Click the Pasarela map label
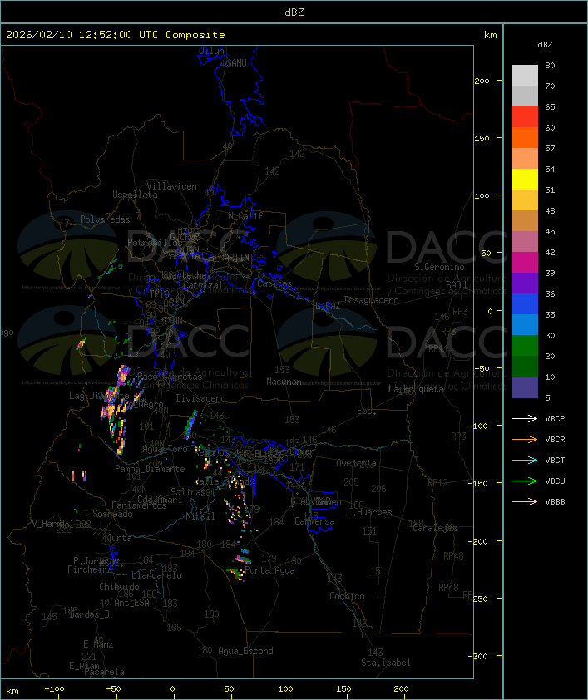Screen dimensions: 588x700 (104, 672)
